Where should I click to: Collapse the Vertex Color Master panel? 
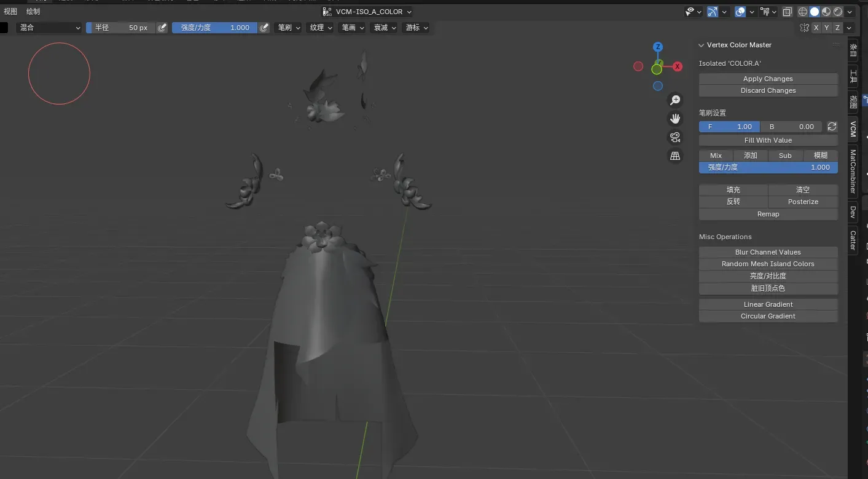point(701,45)
